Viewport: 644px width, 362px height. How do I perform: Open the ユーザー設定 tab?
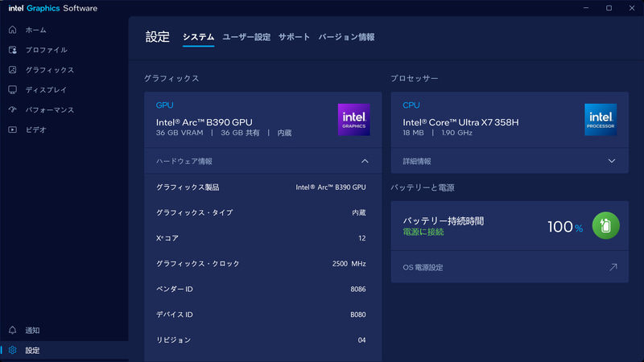tap(246, 37)
